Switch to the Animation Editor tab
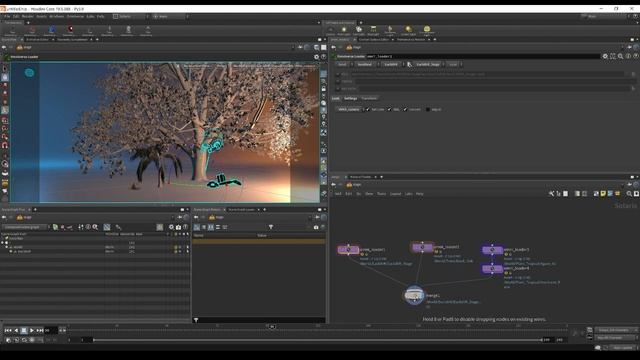640x360 pixels. tap(37, 40)
